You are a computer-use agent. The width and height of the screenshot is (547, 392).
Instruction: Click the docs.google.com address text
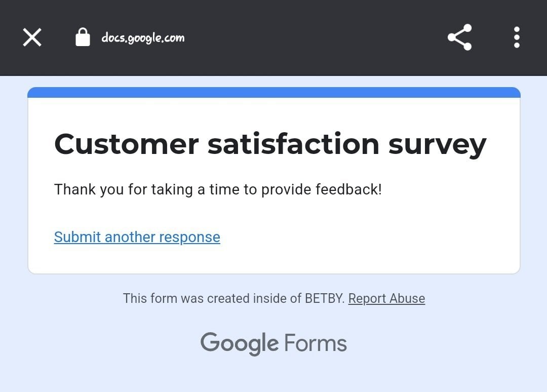coord(143,38)
